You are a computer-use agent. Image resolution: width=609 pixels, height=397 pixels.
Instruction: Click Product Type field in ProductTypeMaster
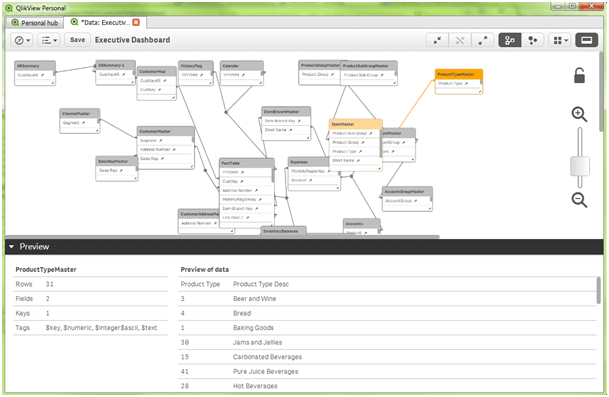coord(458,84)
